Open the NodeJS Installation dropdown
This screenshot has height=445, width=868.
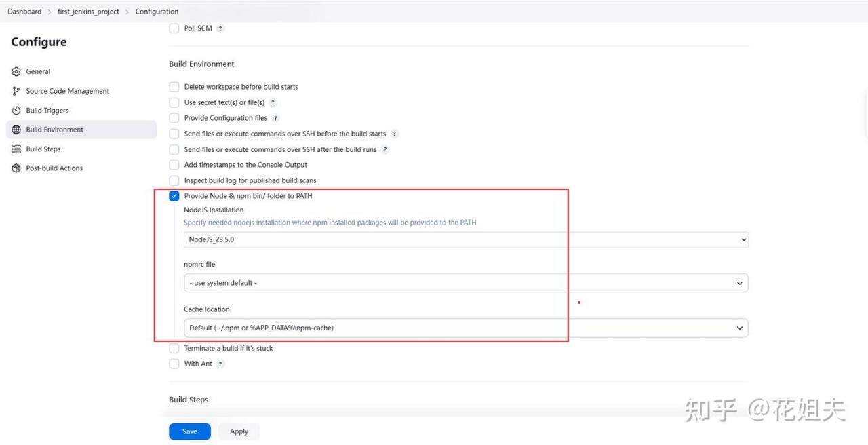coord(466,239)
